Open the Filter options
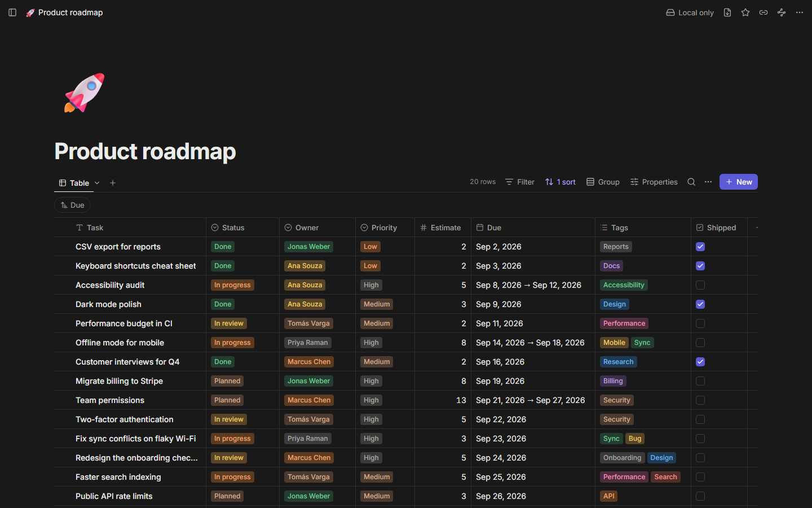812x508 pixels. pos(520,182)
